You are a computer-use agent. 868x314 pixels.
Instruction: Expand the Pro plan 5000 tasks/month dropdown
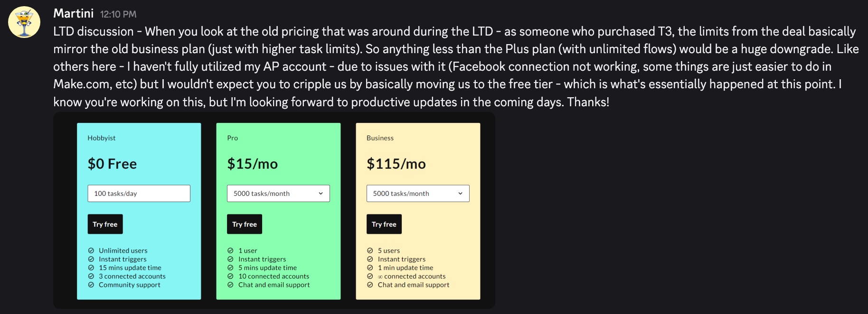click(278, 194)
